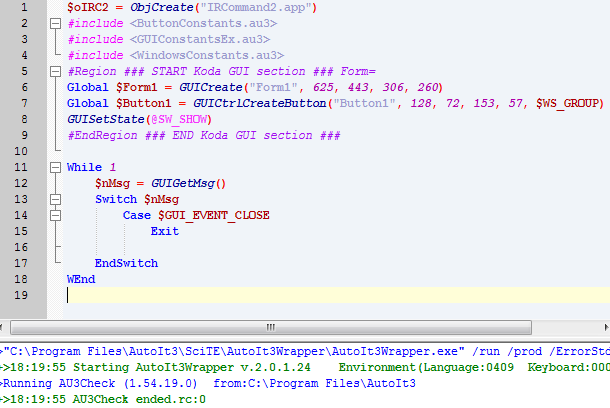
Task: Click line number 12 in the margin
Action: pos(24,183)
